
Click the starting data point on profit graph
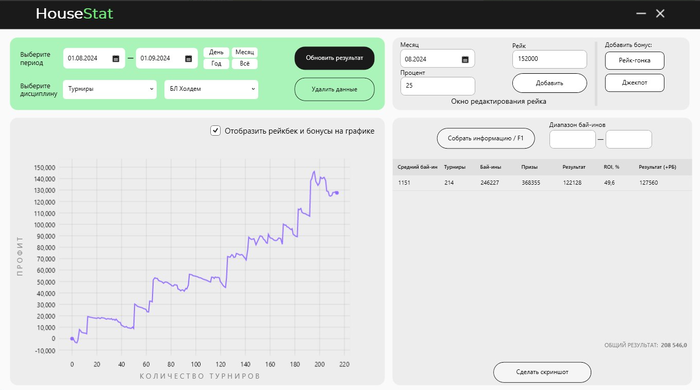tap(72, 339)
